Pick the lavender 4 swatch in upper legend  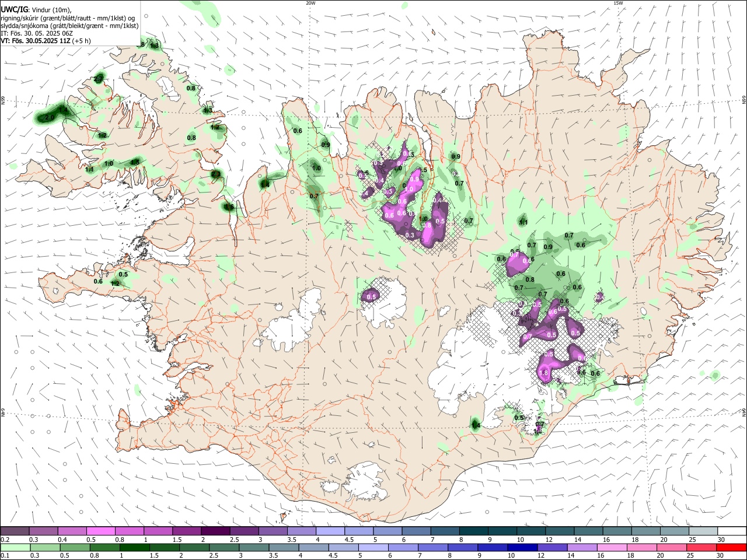click(330, 531)
